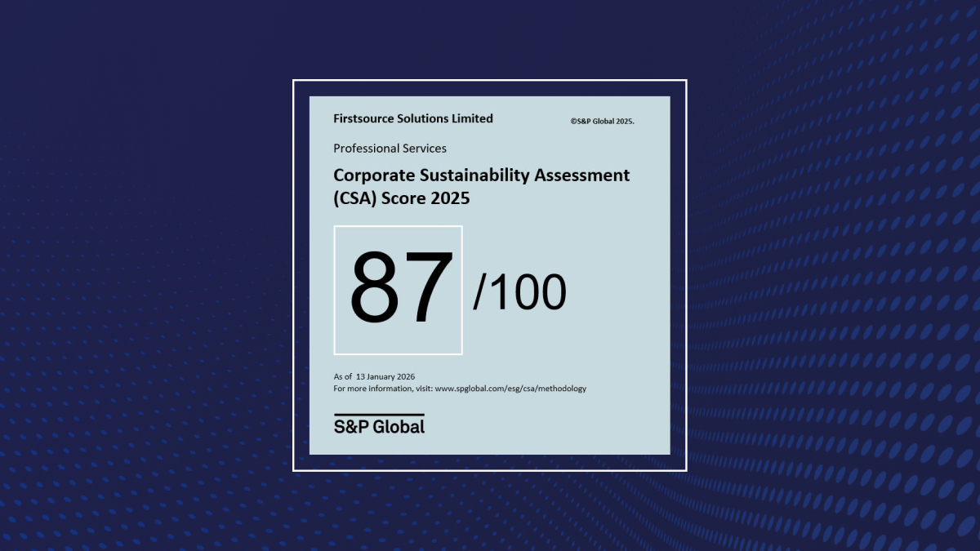Click the S&P Global logo
Screen dimensions: 980x551
(379, 424)
